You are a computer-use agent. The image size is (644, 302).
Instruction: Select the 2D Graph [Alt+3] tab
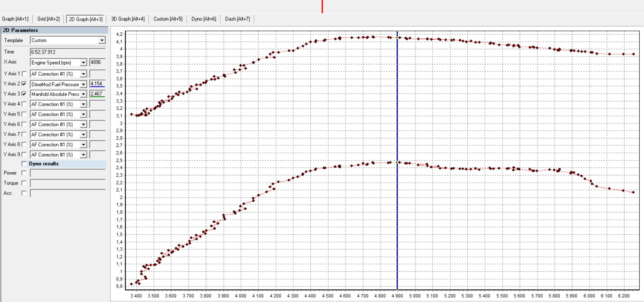86,19
